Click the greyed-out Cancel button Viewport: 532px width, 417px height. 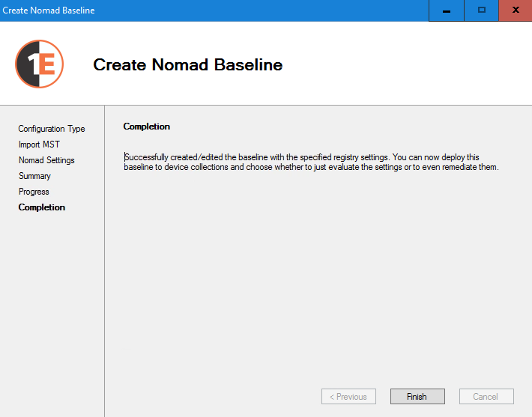485,397
